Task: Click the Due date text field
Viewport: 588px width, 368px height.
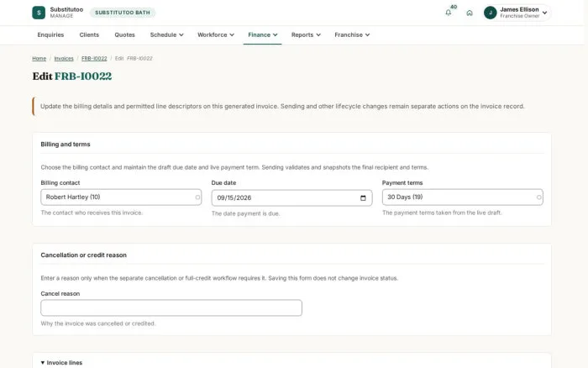Action: click(x=291, y=198)
